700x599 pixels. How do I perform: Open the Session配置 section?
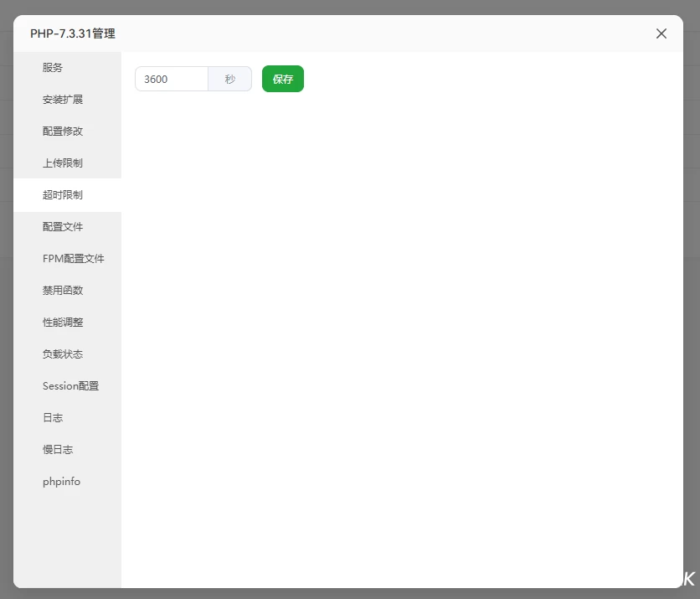click(70, 385)
